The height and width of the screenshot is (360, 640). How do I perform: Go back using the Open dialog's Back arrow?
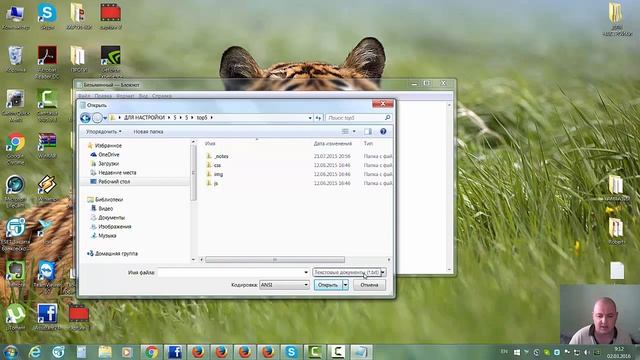[85, 118]
